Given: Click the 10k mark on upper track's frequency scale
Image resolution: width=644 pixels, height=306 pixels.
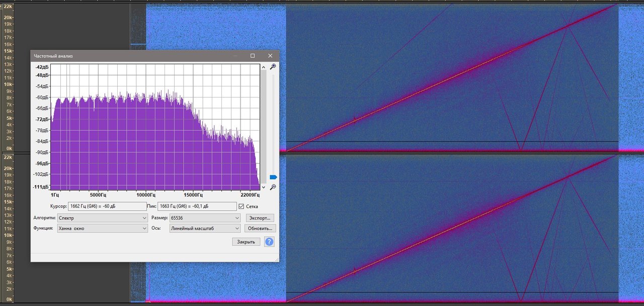Looking at the screenshot, I should tap(8, 84).
